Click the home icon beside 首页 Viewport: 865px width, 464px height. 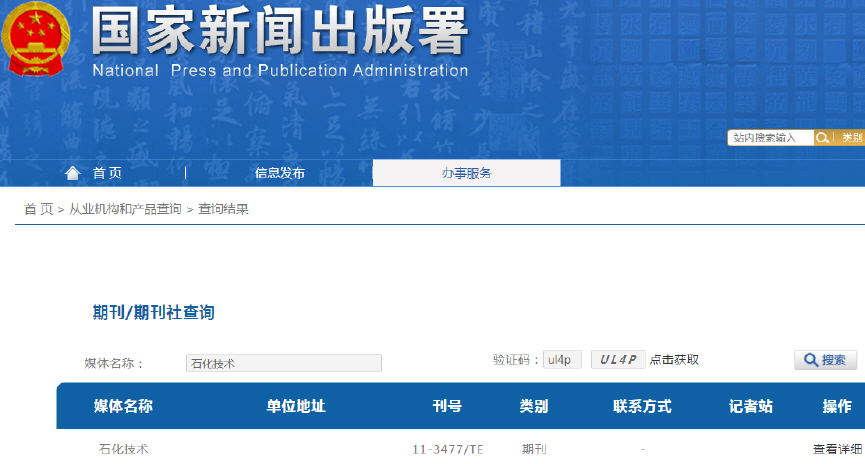[x=73, y=173]
